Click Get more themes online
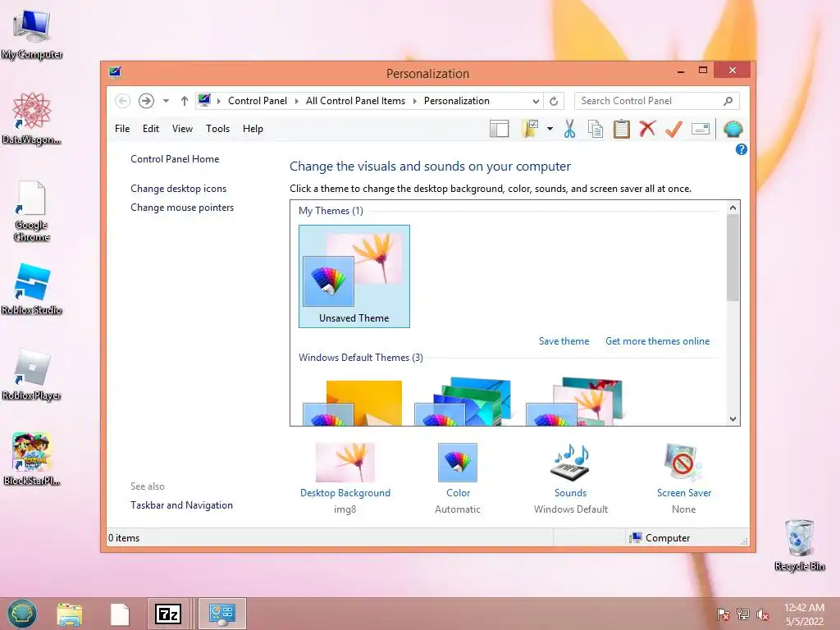This screenshot has width=840, height=630. click(657, 341)
